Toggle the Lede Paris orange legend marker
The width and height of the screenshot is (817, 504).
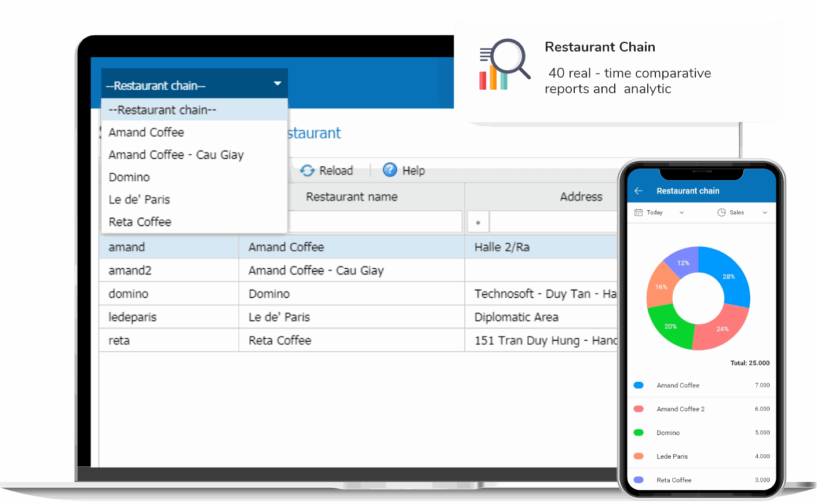[x=639, y=456]
